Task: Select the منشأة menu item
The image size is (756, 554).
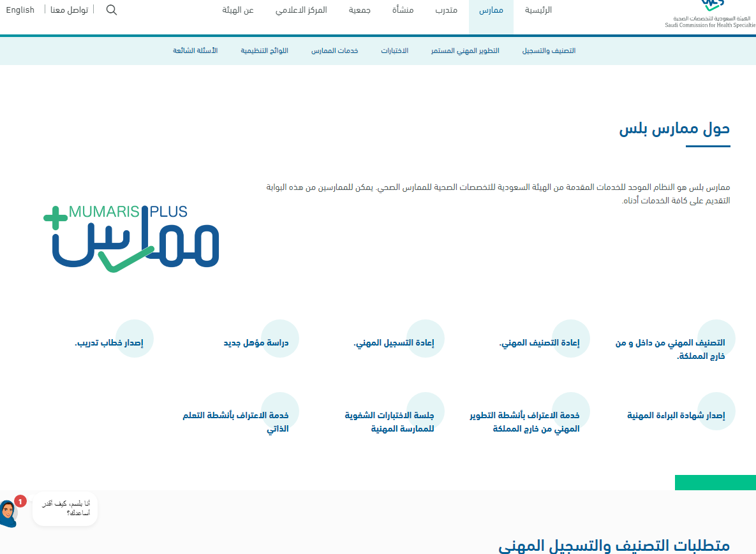Action: point(403,10)
